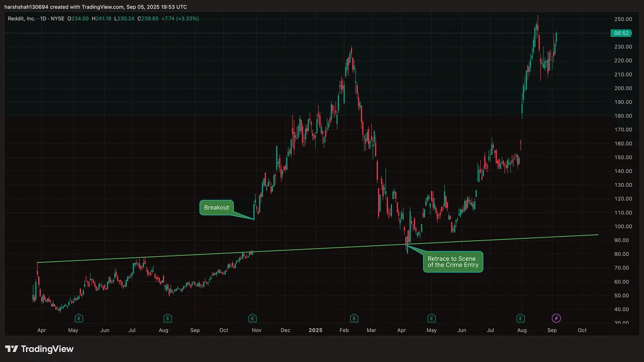Click the open value O234.00
The image size is (644, 362).
(x=79, y=18)
